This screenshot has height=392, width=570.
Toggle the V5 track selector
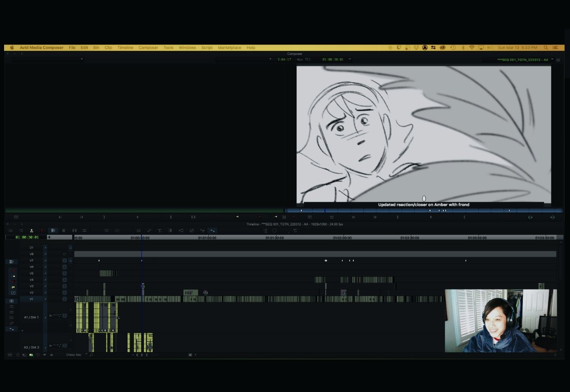tap(31, 273)
